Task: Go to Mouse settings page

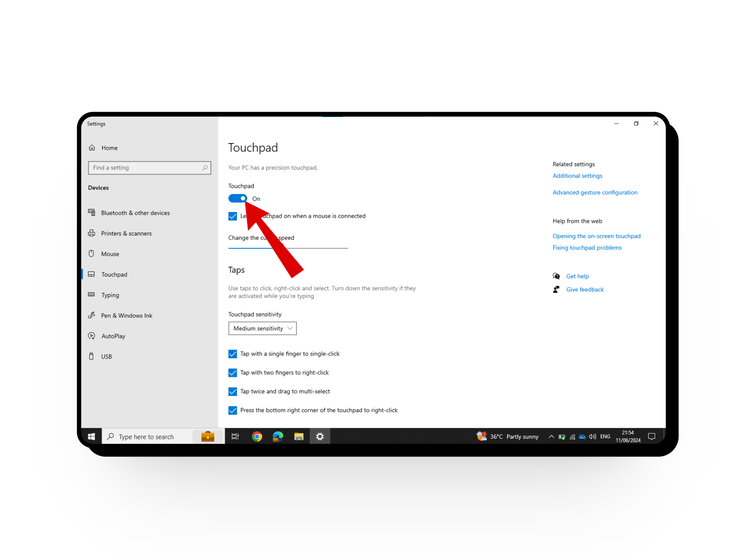Action: point(110,254)
